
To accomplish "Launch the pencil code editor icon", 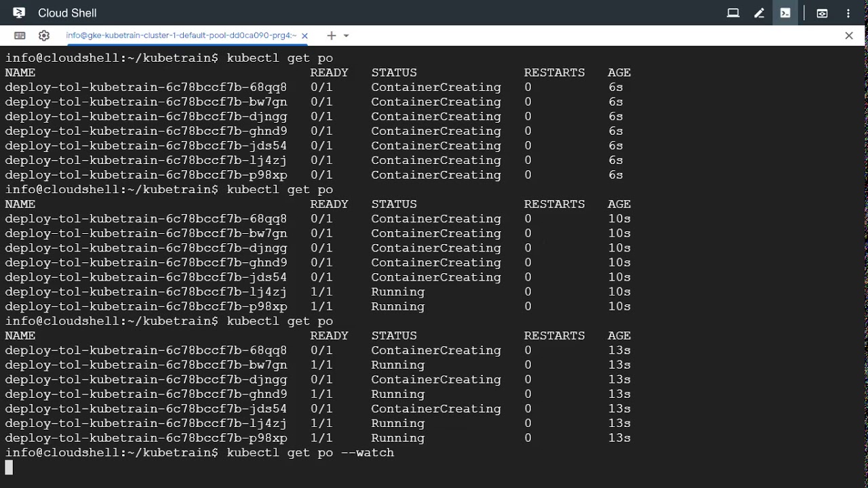I will (x=759, y=13).
